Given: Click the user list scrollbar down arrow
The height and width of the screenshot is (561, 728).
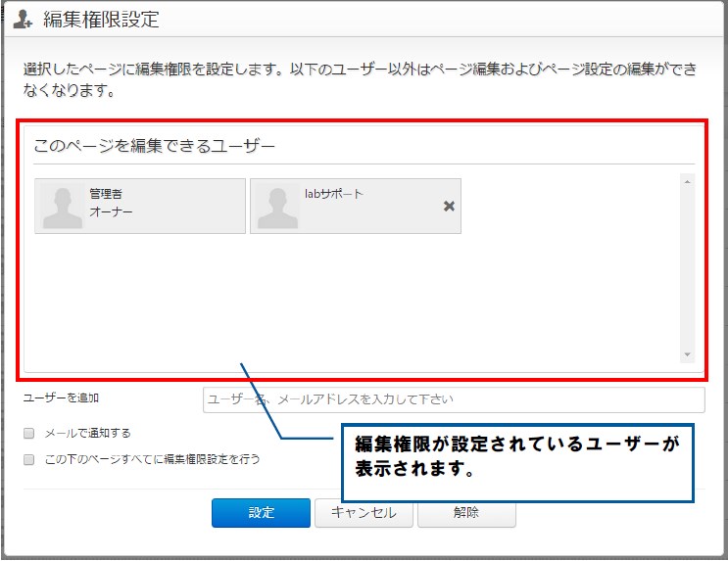Looking at the screenshot, I should (687, 355).
